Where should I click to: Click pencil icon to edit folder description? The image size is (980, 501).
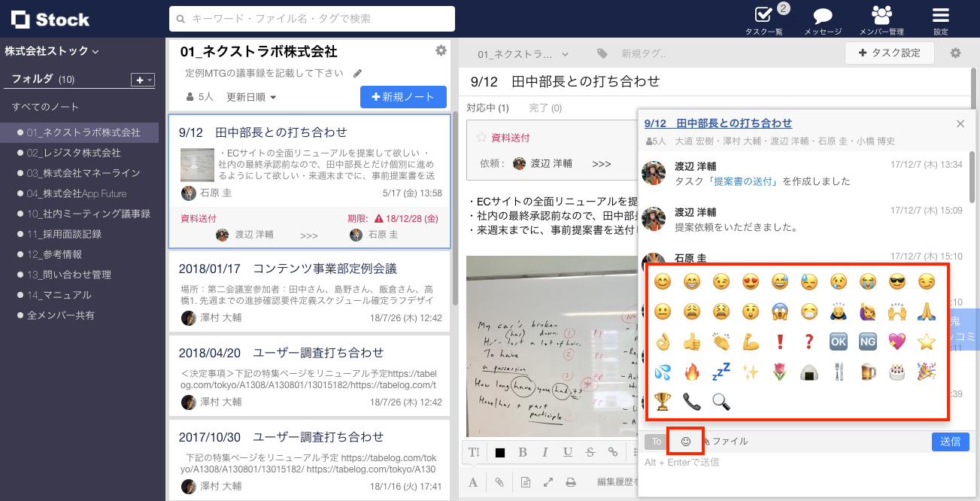(x=357, y=74)
